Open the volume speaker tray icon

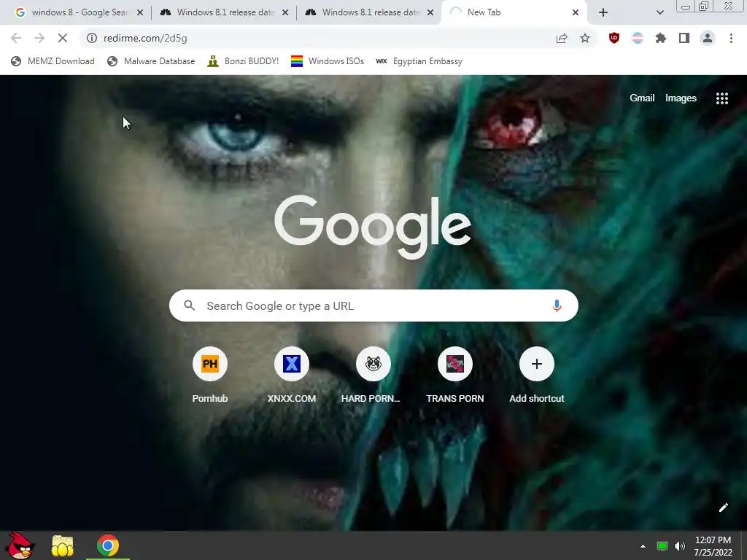click(x=680, y=546)
